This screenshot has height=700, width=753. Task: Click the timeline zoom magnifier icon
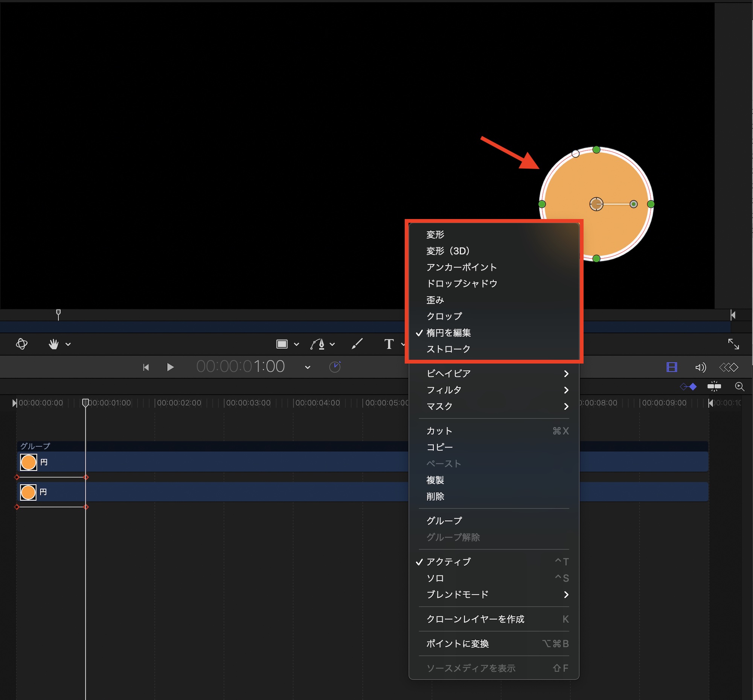(x=739, y=387)
